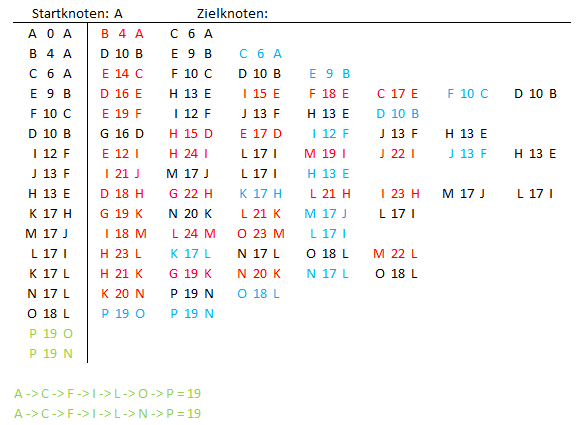Click the red 'L 21 H' entry
The image size is (584, 425).
(x=330, y=194)
